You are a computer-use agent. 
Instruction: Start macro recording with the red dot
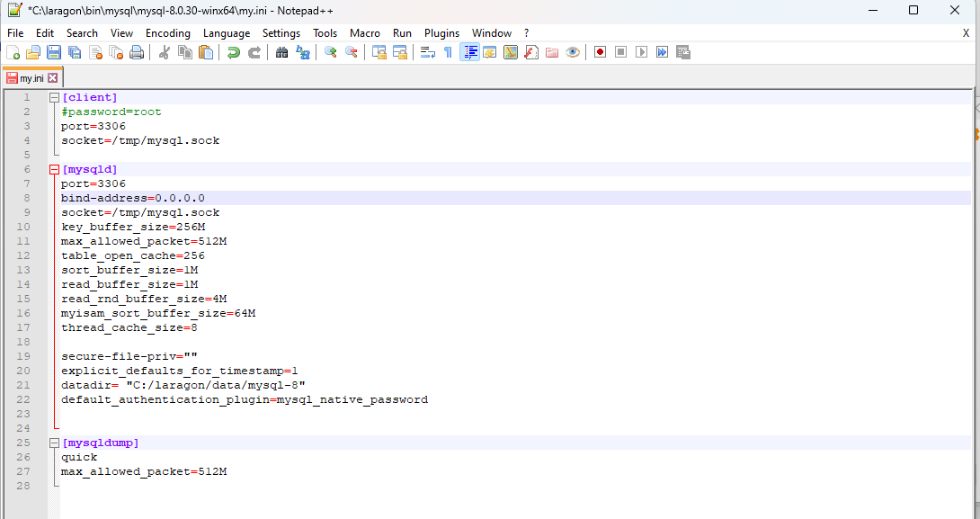point(600,52)
